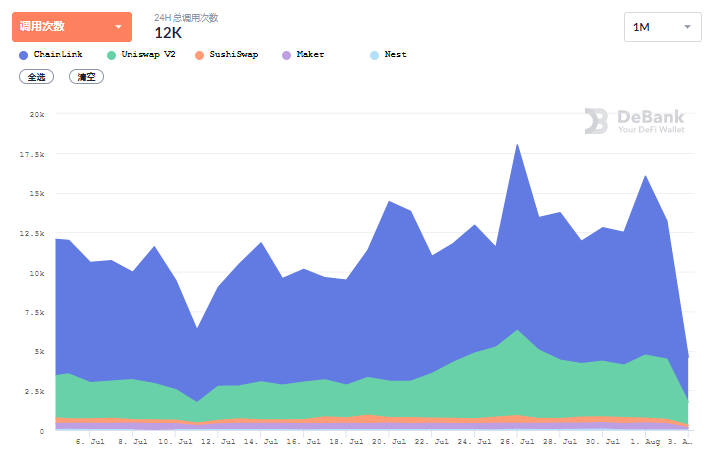Click the 17.5k y-axis label

(x=32, y=155)
